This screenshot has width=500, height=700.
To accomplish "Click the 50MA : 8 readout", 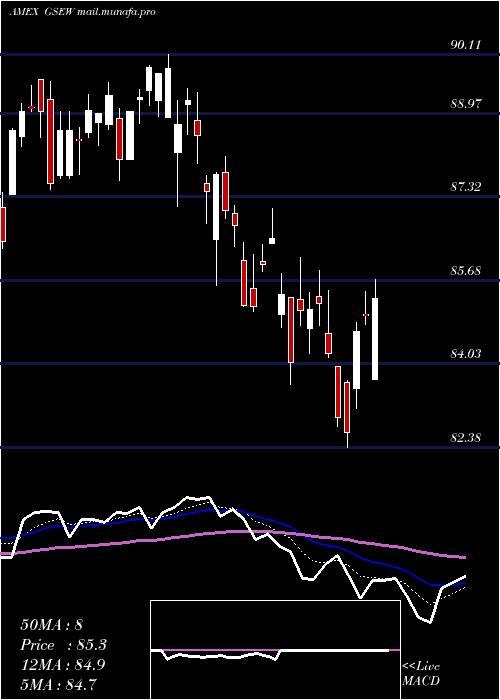I will (x=52, y=625).
